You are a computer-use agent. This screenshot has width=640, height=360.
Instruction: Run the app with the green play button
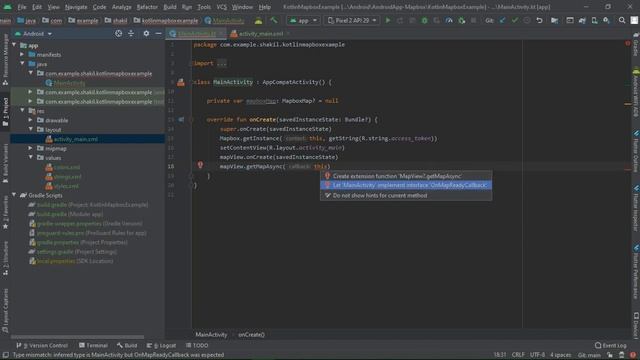(x=388, y=20)
